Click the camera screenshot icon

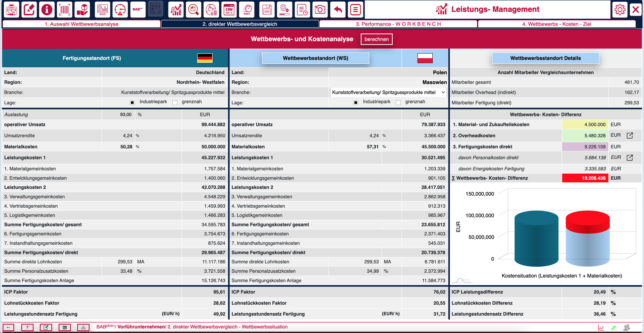320,10
